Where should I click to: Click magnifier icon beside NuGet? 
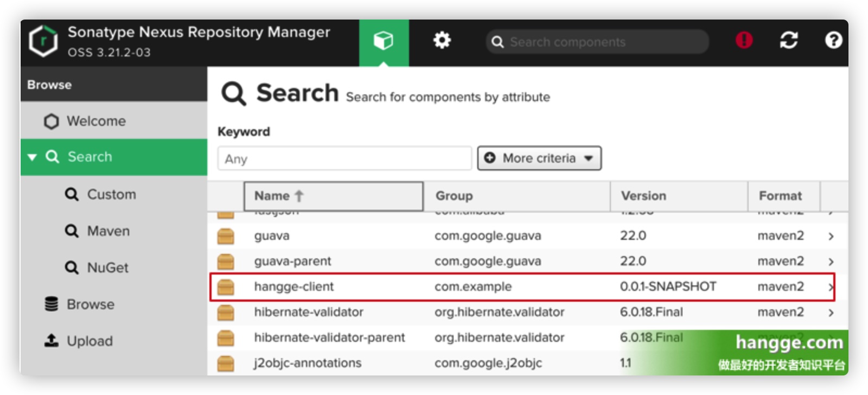coord(72,267)
